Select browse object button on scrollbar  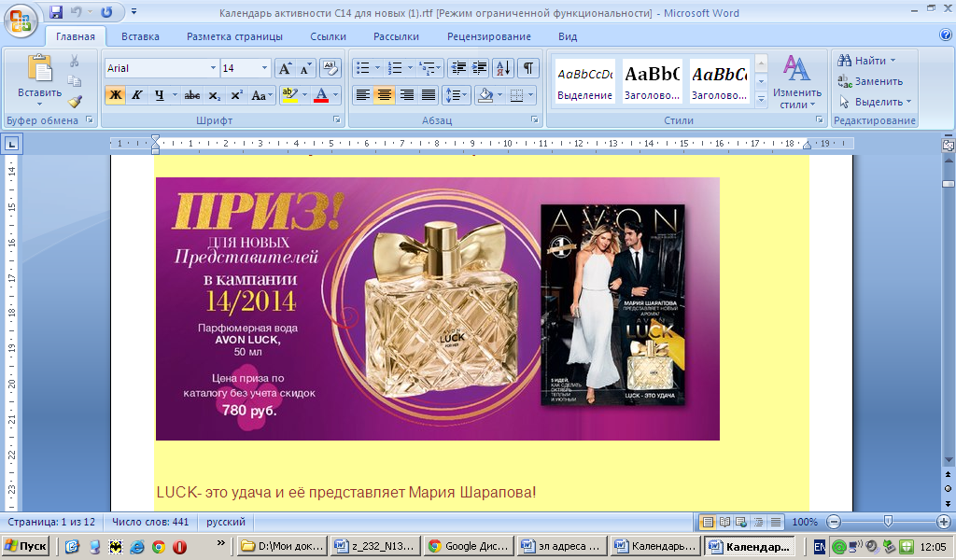tap(948, 489)
